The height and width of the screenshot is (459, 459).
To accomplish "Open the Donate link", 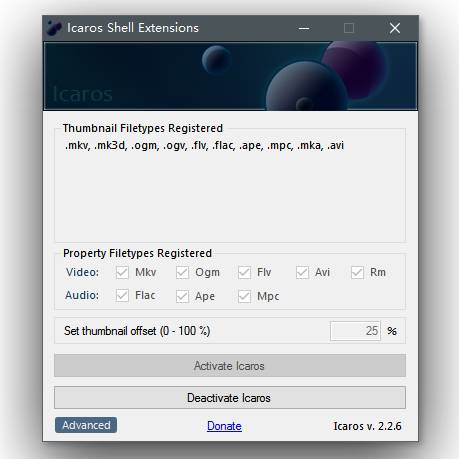I will 224,426.
